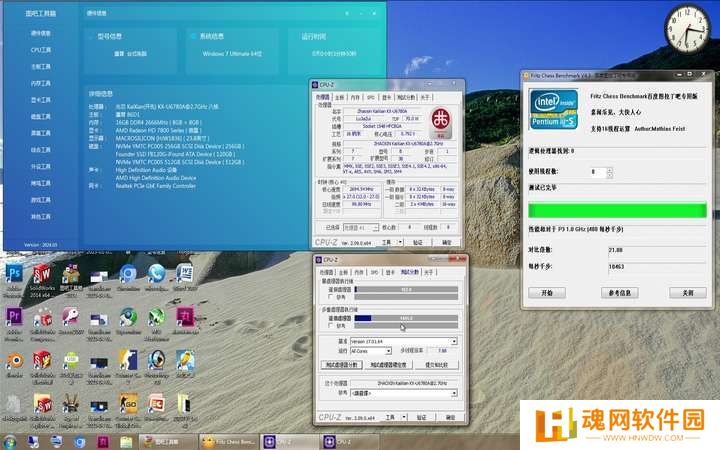Click "AMD Radeon HD 7800 Series" row
Screen dimensions: 720x450
(x=158, y=130)
